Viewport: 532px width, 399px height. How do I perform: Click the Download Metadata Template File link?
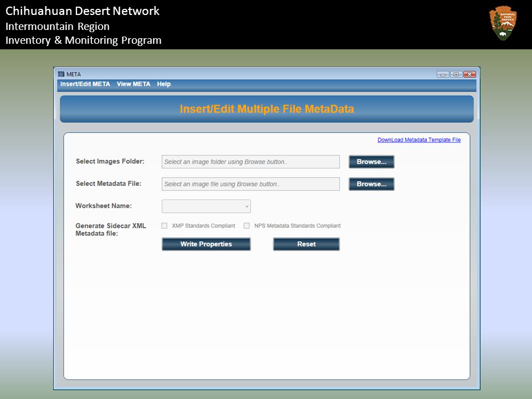coord(419,140)
